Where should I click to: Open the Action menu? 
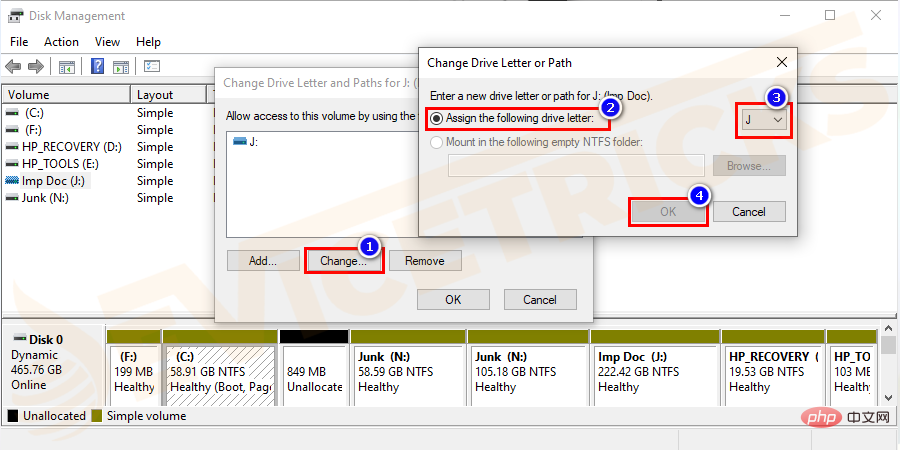click(x=61, y=42)
